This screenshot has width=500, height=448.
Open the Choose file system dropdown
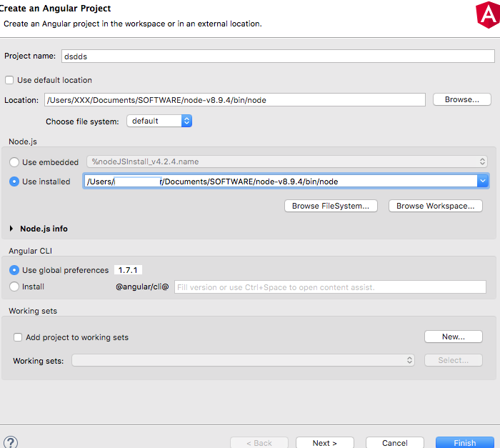tap(159, 121)
